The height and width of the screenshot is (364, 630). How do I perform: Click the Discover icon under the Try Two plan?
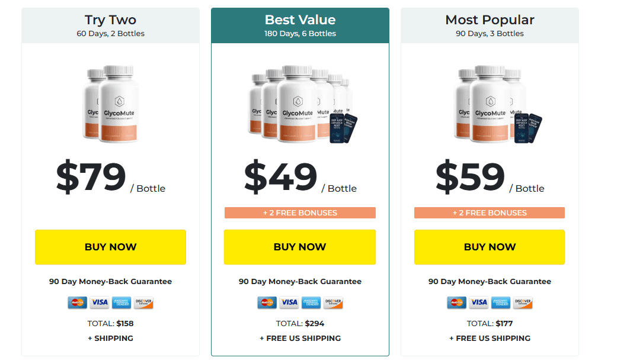click(143, 302)
